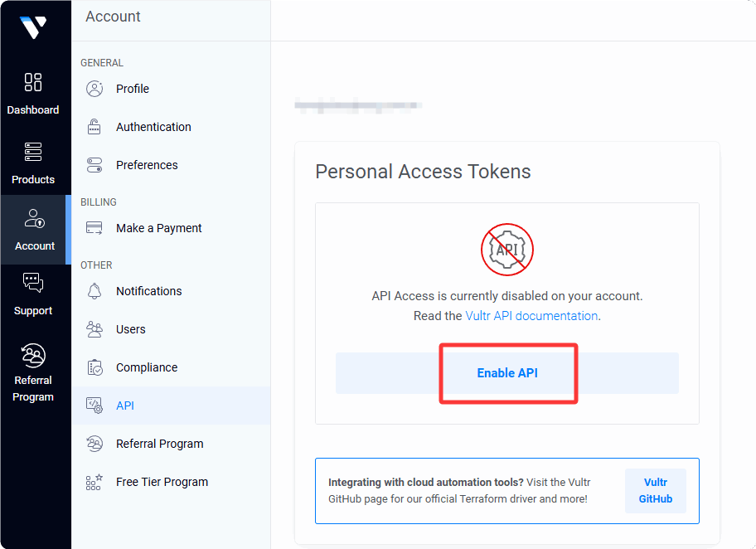756x549 pixels.
Task: Click the disabled API status icon
Action: pyautogui.click(x=506, y=249)
